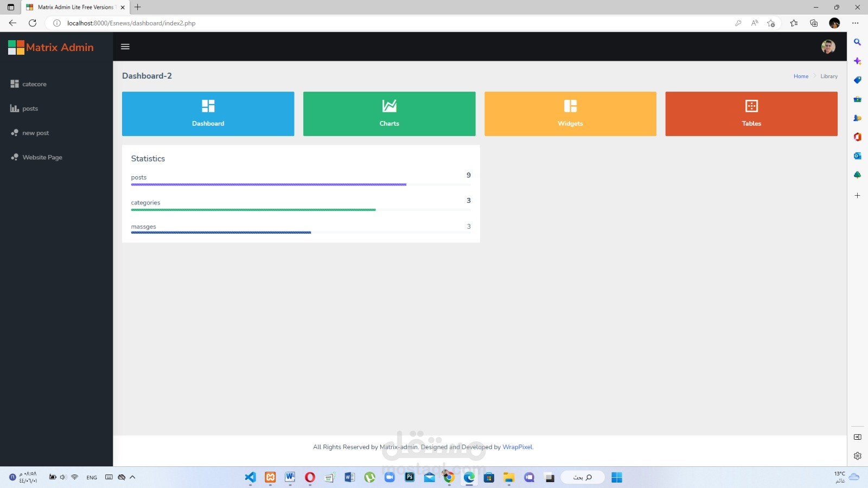The width and height of the screenshot is (868, 488).
Task: Click the posts count value 9
Action: point(469,175)
